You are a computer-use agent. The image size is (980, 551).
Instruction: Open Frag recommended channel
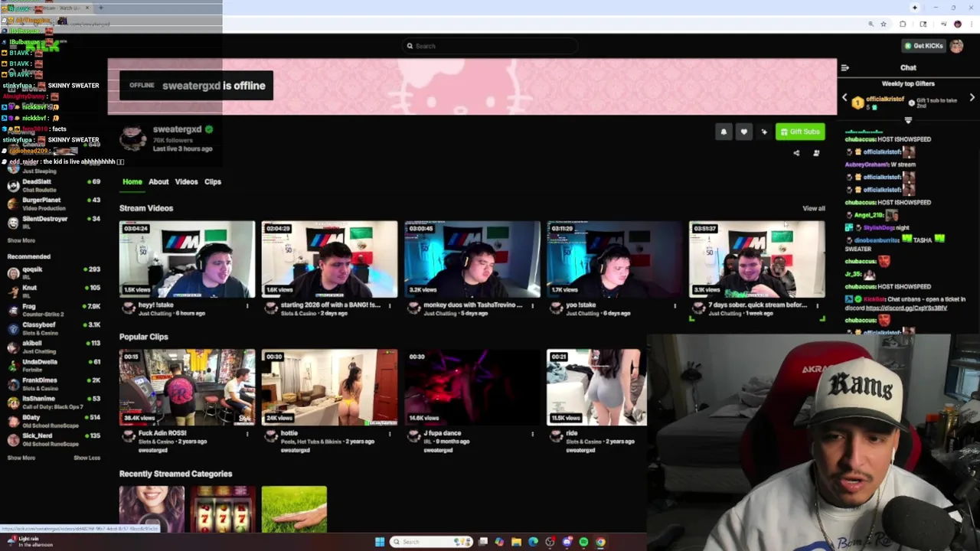click(x=54, y=310)
